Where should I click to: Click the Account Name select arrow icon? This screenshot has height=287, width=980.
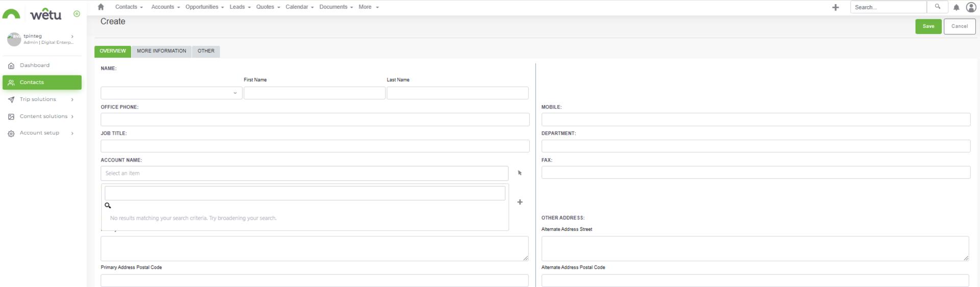(520, 173)
